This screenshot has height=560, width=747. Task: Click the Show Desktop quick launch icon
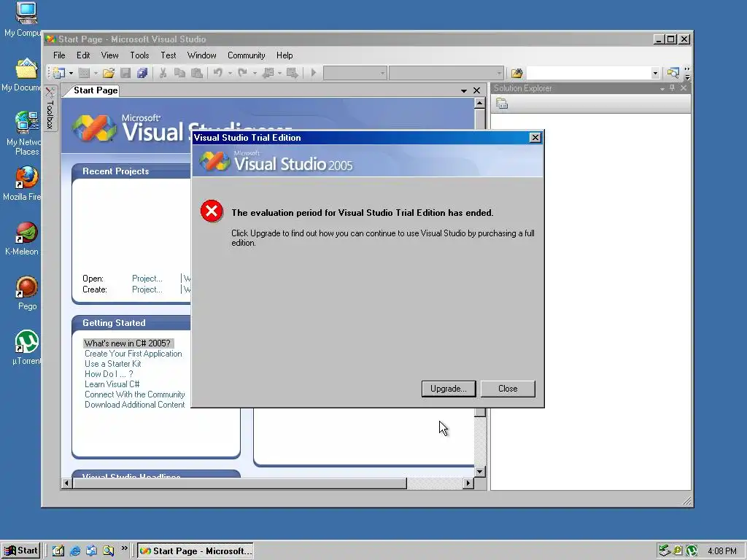pos(58,551)
